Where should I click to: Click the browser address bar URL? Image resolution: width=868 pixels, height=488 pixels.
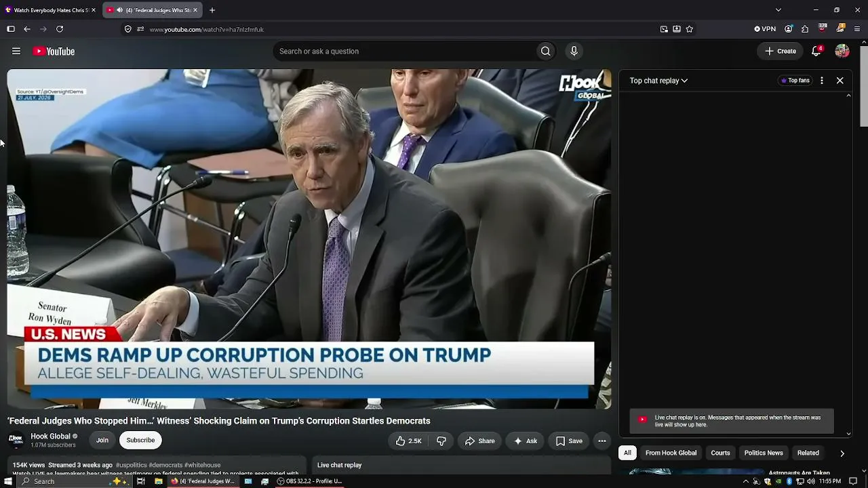[x=206, y=30]
